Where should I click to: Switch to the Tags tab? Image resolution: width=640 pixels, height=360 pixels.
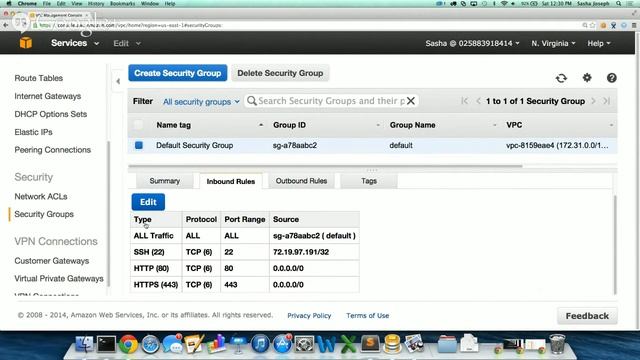[369, 181]
